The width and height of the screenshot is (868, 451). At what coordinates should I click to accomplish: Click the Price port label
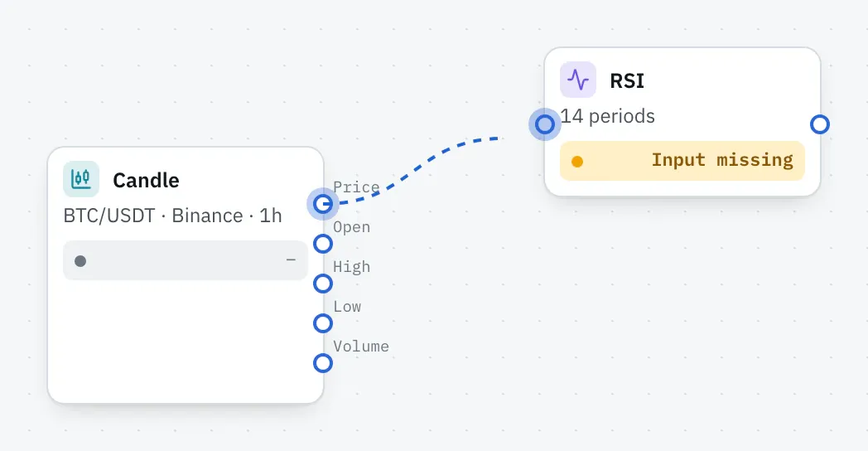pos(356,187)
